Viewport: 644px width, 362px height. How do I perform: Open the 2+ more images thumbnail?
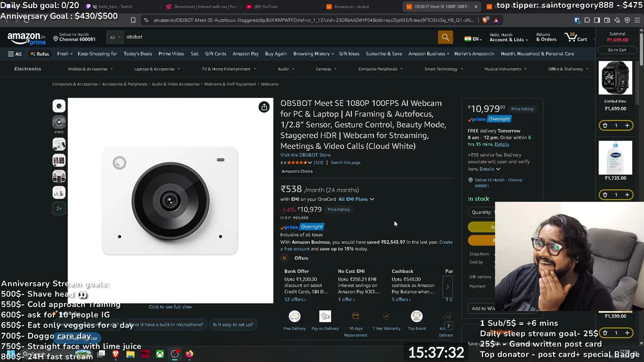coord(59,209)
